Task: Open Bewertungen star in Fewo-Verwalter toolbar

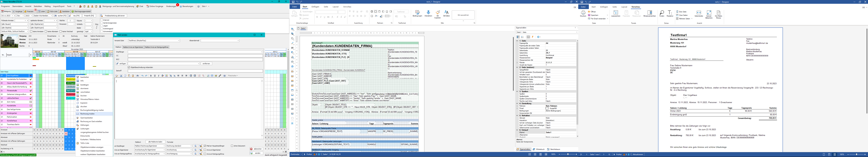Action: [186, 6]
